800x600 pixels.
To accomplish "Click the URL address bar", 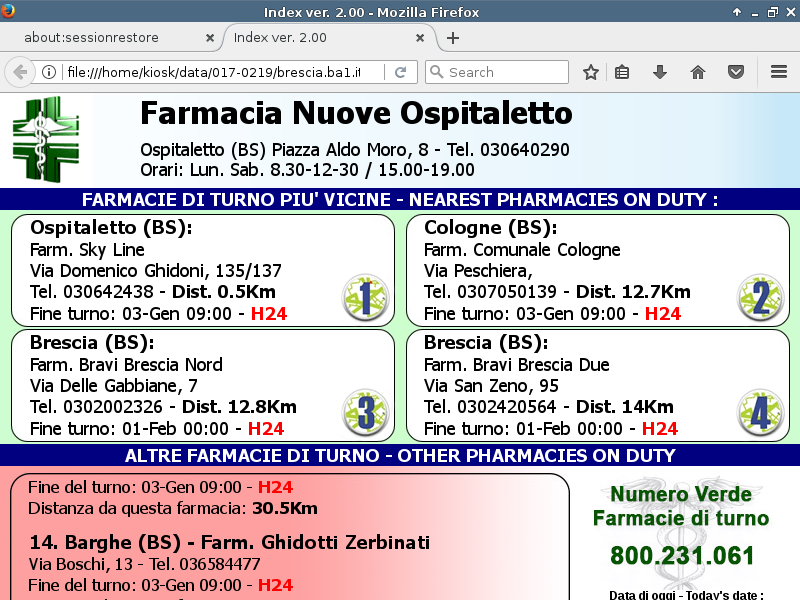I will coord(210,72).
